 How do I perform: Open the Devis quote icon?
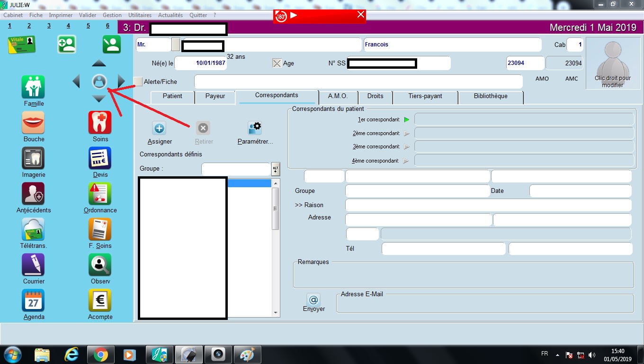click(100, 158)
